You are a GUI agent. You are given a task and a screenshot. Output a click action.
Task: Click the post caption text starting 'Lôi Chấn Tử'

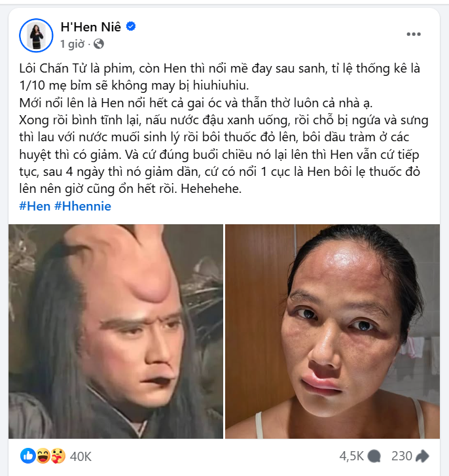pos(224,128)
